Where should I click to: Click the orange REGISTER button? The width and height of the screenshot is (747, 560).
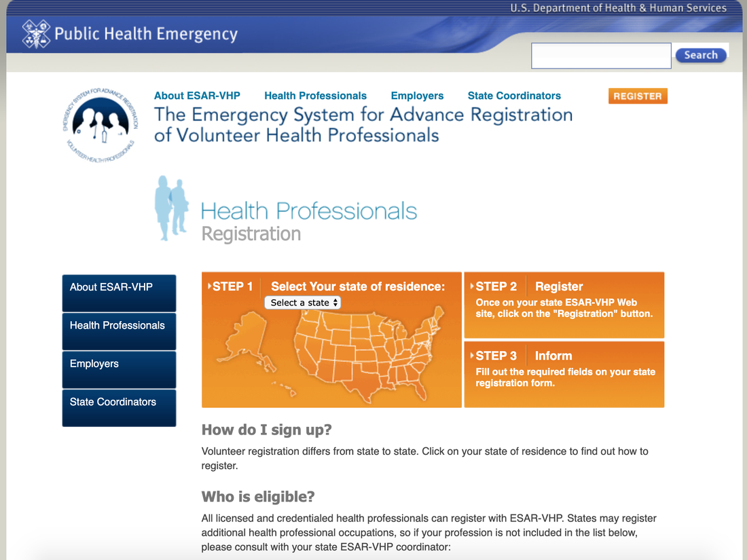pos(638,96)
